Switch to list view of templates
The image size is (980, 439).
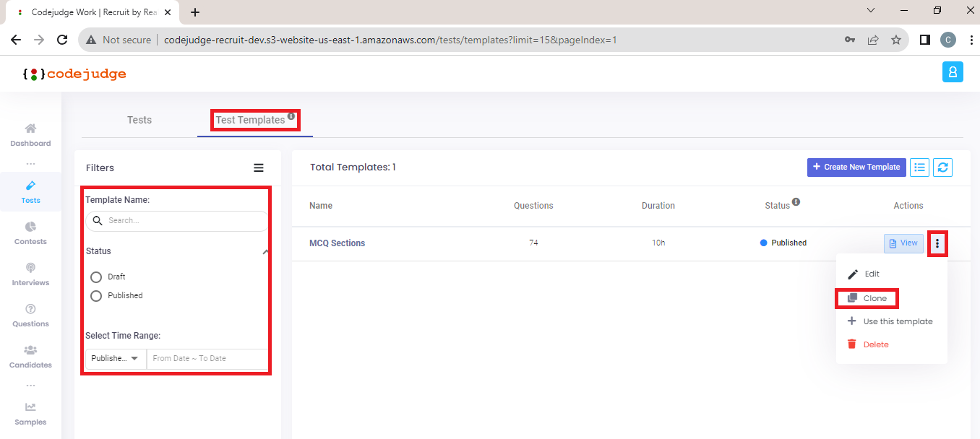click(x=919, y=167)
